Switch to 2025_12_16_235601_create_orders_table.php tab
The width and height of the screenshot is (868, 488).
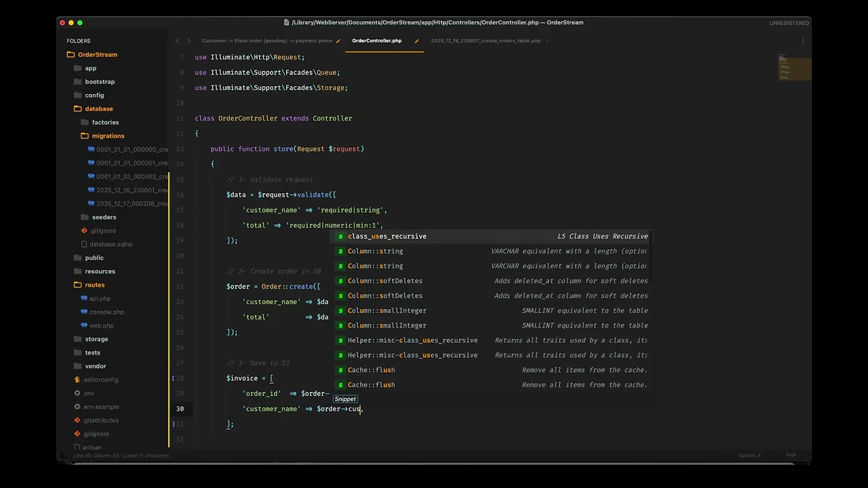tap(486, 41)
